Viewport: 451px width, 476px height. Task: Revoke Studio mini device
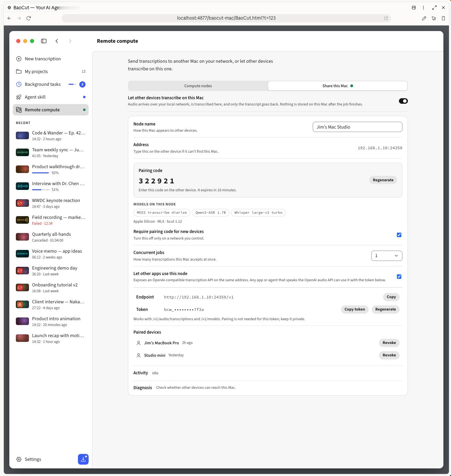389,355
